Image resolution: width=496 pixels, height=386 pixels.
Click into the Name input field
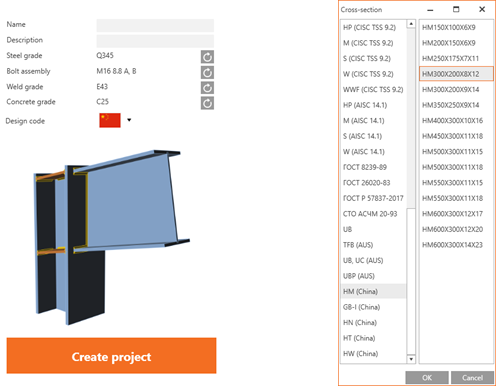(155, 25)
